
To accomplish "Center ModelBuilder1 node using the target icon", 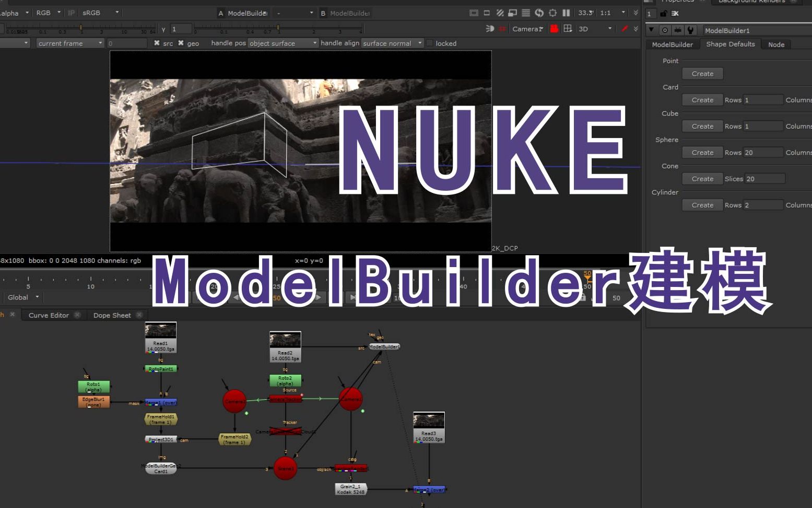I will pos(664,30).
